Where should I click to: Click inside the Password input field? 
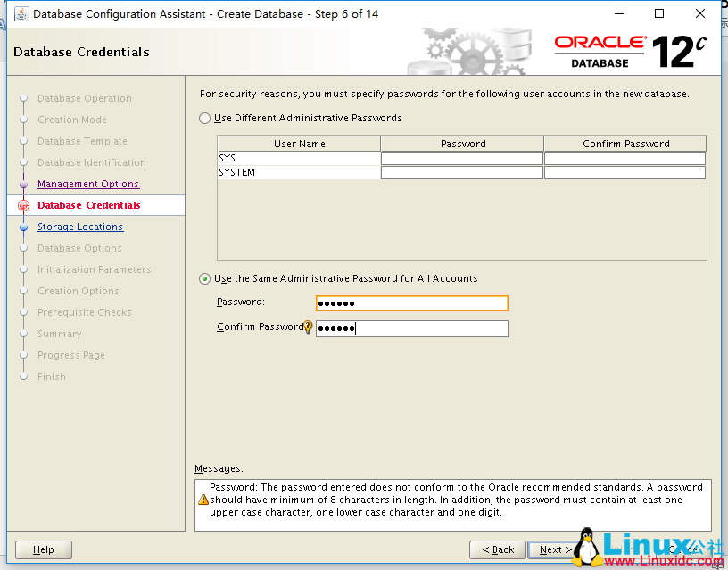click(x=410, y=303)
